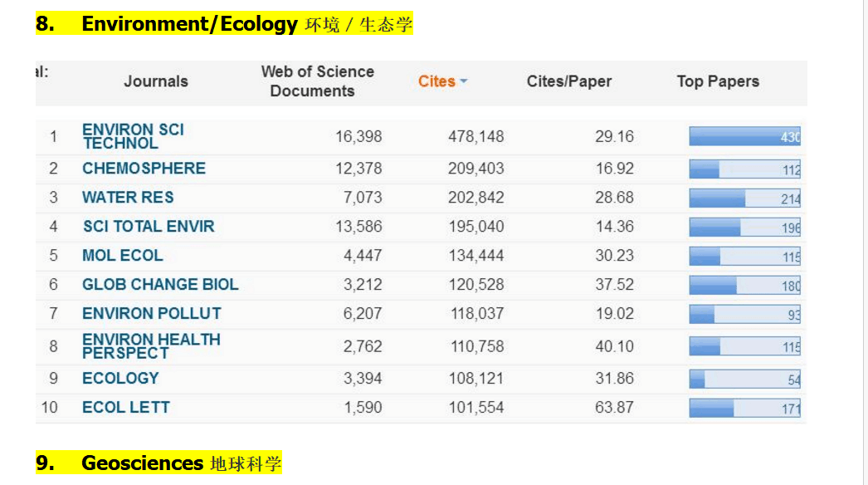Open the ECOLOGY journal link
The width and height of the screenshot is (868, 485).
pyautogui.click(x=120, y=379)
